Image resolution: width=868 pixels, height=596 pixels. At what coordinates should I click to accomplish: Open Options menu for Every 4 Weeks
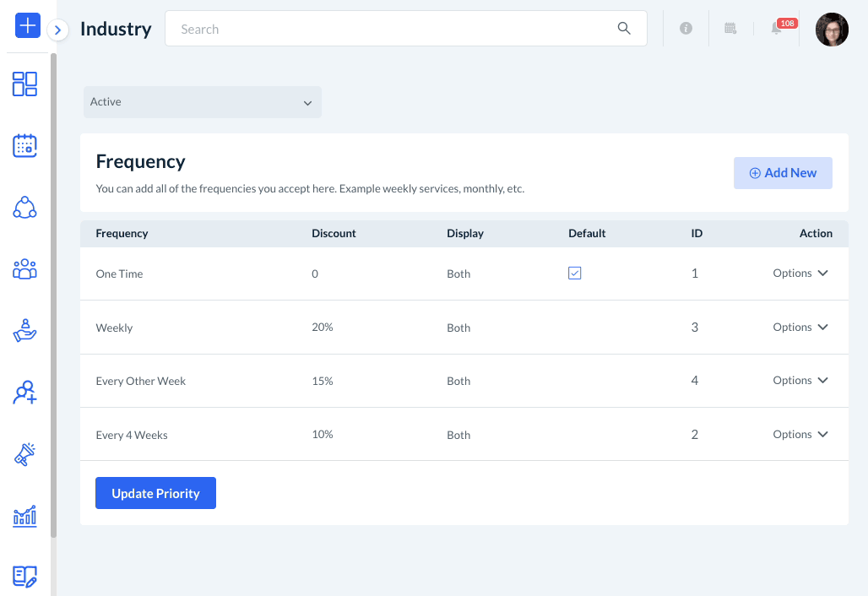click(x=800, y=435)
